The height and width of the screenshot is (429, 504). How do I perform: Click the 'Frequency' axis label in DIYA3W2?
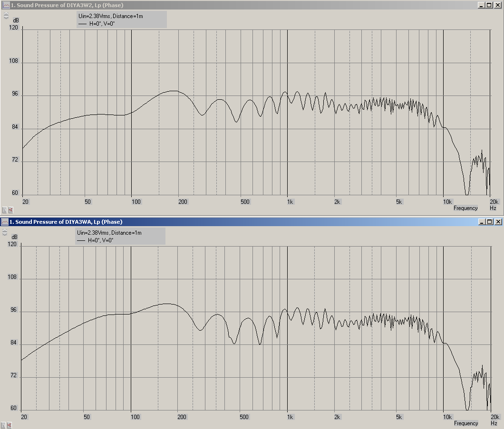click(x=465, y=208)
